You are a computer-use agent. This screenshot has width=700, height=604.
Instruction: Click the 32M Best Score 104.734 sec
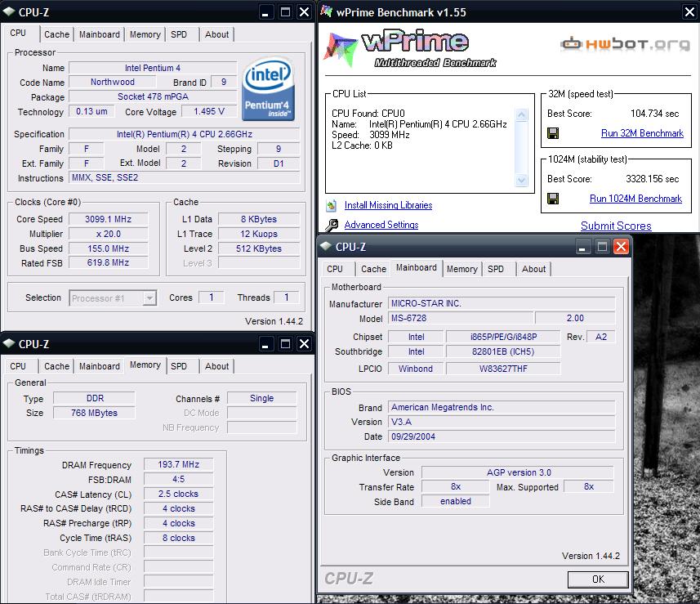654,114
